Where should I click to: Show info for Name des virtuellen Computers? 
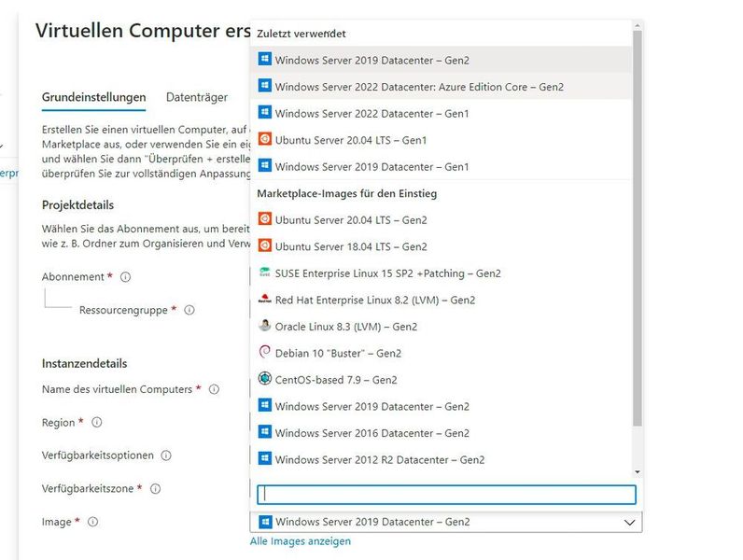(x=214, y=389)
